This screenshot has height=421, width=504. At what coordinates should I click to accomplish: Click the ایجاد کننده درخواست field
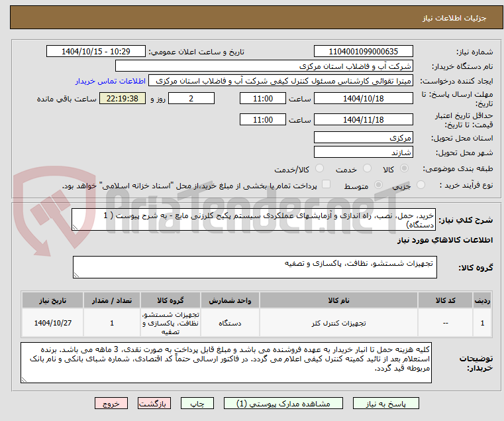click(x=281, y=81)
